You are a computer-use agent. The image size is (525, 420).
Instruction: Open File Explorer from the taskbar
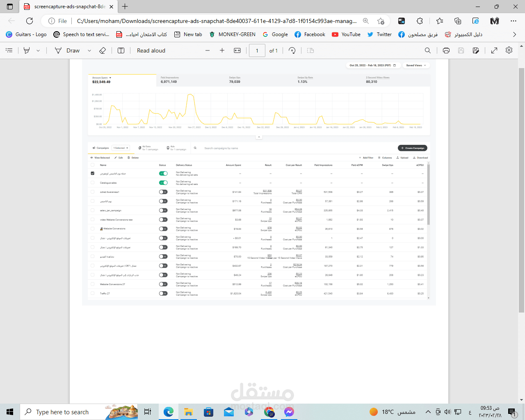click(188, 412)
